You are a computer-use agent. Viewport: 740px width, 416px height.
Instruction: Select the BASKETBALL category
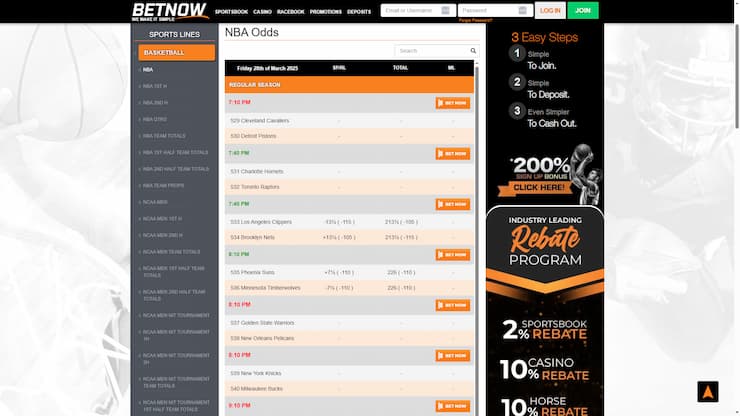[177, 52]
